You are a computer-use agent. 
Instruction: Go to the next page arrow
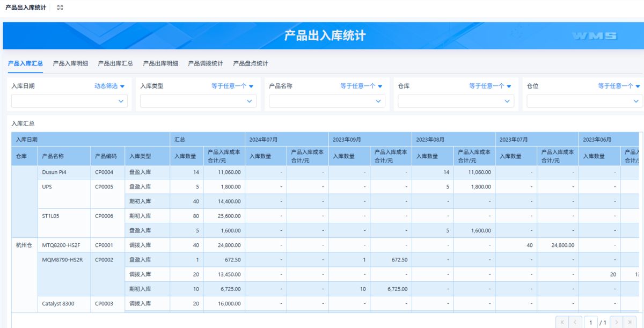(617, 322)
